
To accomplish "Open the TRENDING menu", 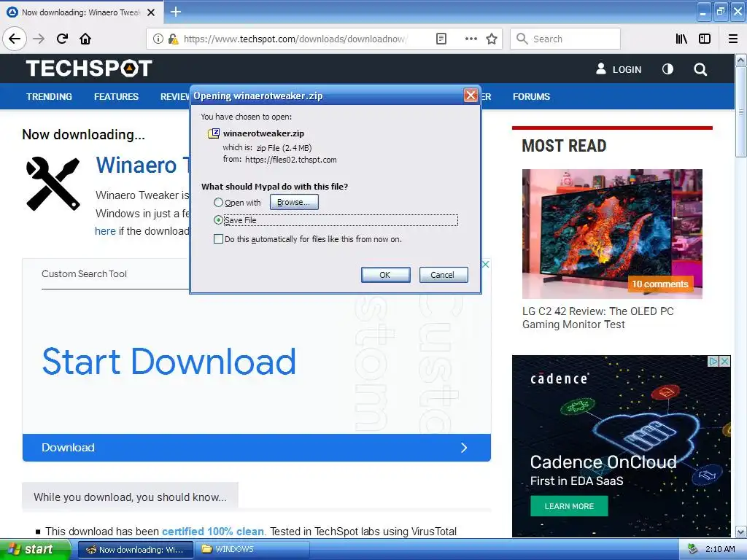I will 49,97.
